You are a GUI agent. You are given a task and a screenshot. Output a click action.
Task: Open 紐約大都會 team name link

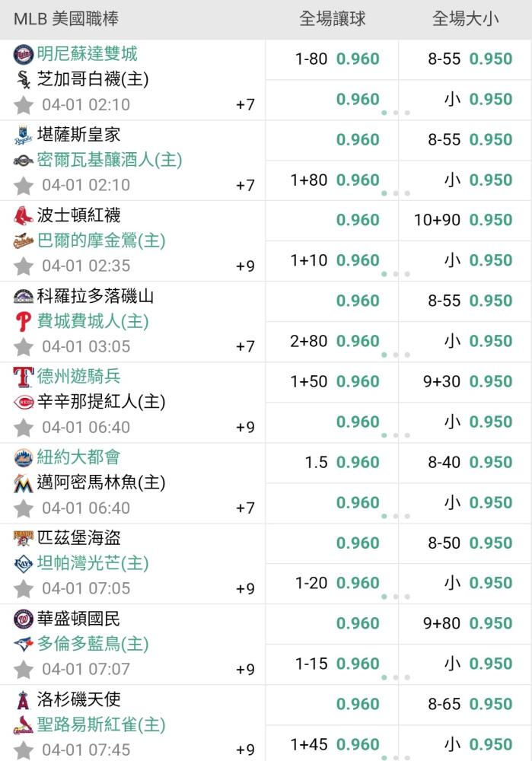78,457
